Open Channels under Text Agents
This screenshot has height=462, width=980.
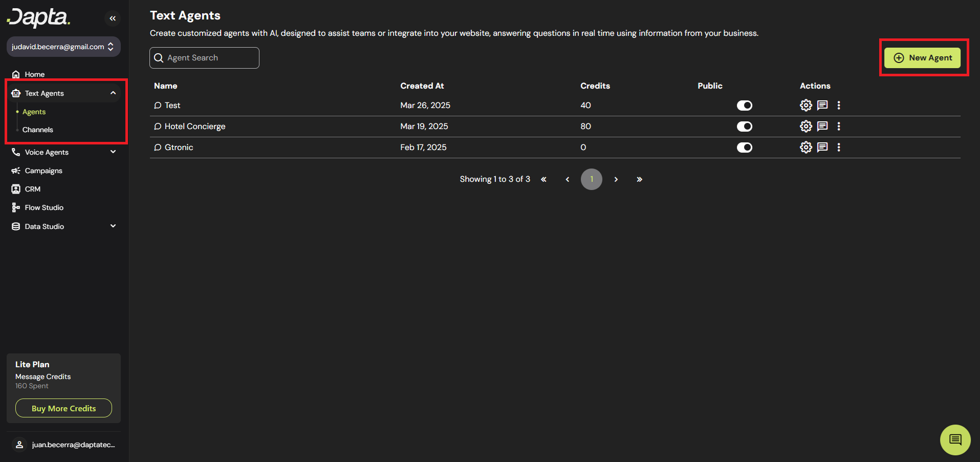(x=38, y=130)
